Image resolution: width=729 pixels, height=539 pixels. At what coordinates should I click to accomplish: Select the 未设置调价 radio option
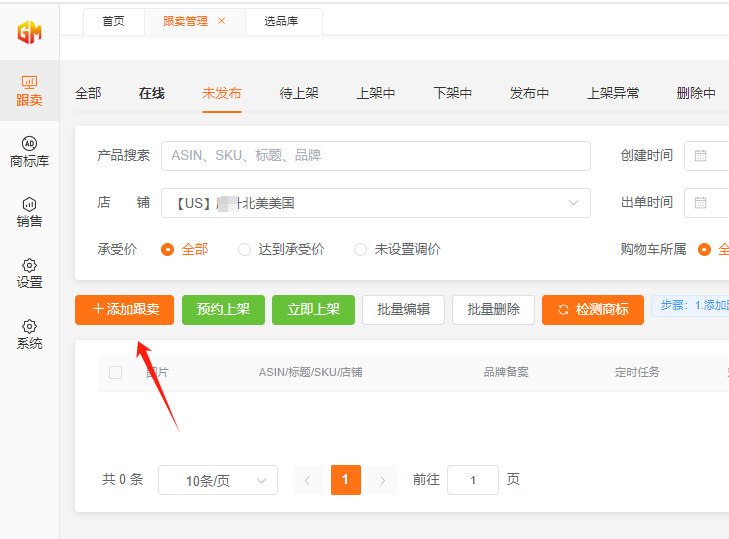coord(360,250)
